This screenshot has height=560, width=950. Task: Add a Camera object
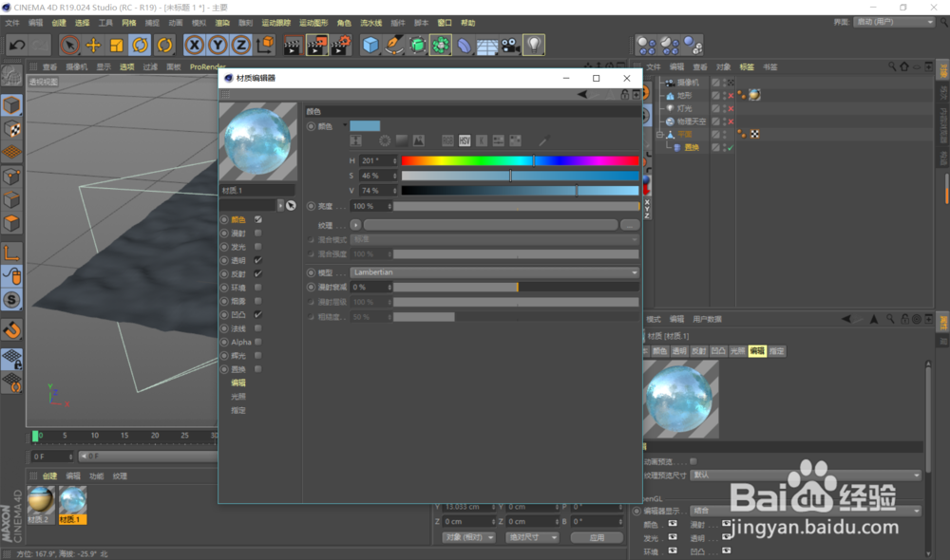click(510, 45)
